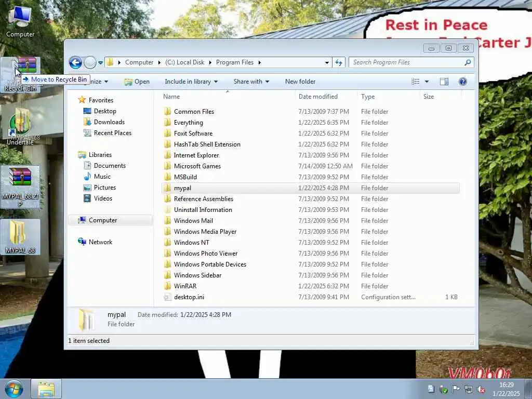The height and width of the screenshot is (399, 532).
Task: Select Libraries in navigation pane
Action: tap(100, 155)
